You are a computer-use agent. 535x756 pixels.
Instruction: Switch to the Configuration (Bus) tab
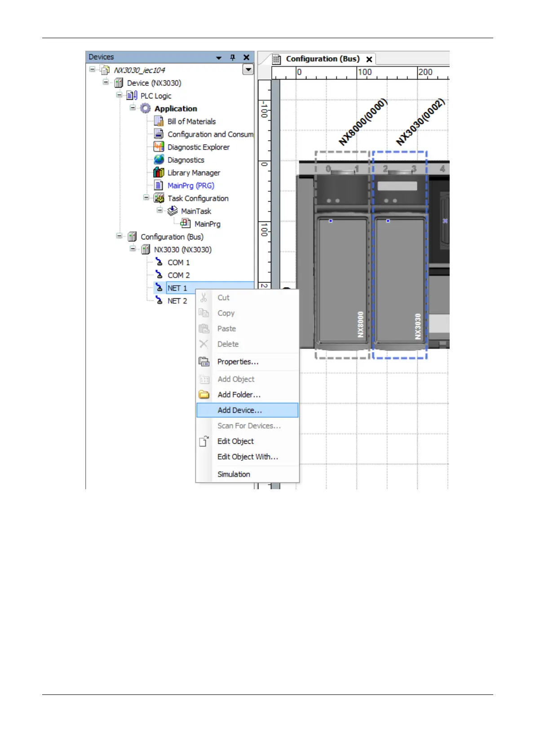click(323, 59)
